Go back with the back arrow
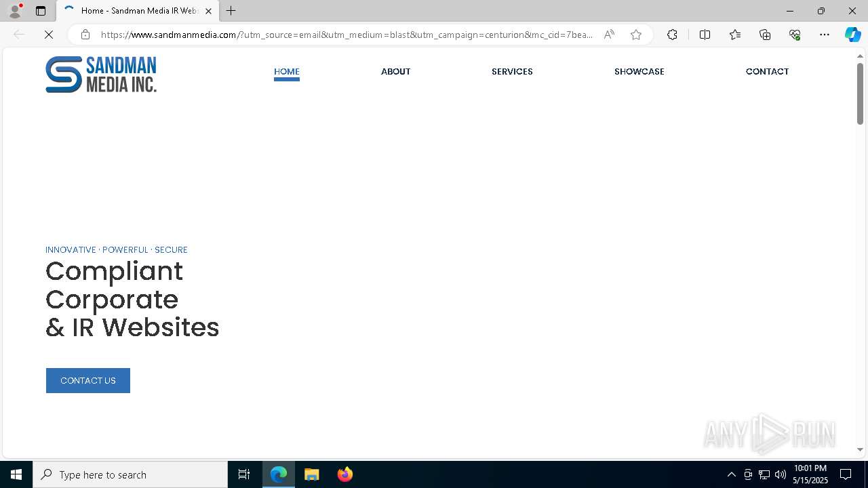The height and width of the screenshot is (488, 868). pos(19,35)
